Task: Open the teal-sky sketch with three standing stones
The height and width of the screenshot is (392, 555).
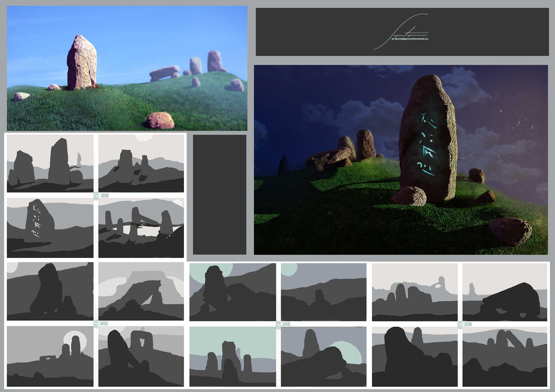Action: [x=233, y=357]
